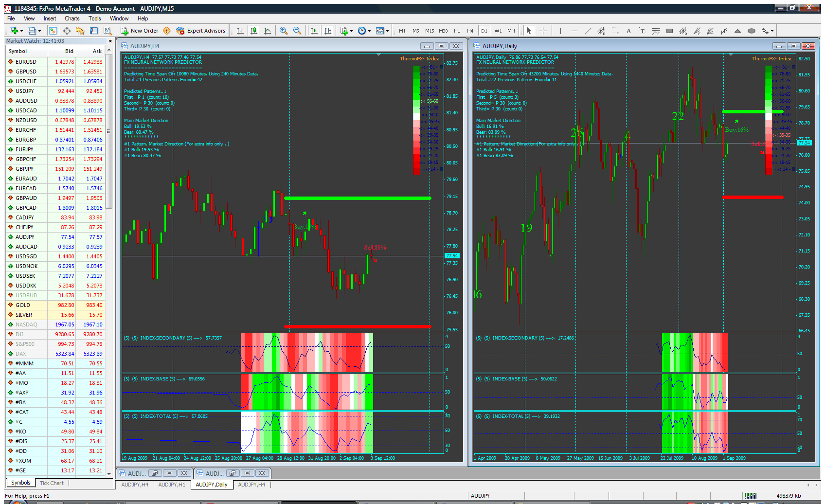
Task: Toggle the Navigator star-folder icon
Action: point(80,31)
